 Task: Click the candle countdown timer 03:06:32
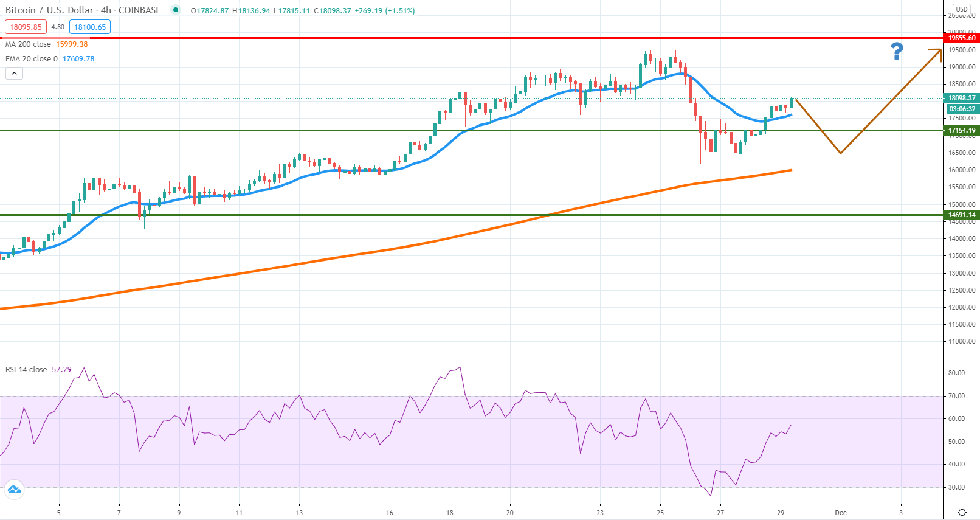pyautogui.click(x=962, y=109)
